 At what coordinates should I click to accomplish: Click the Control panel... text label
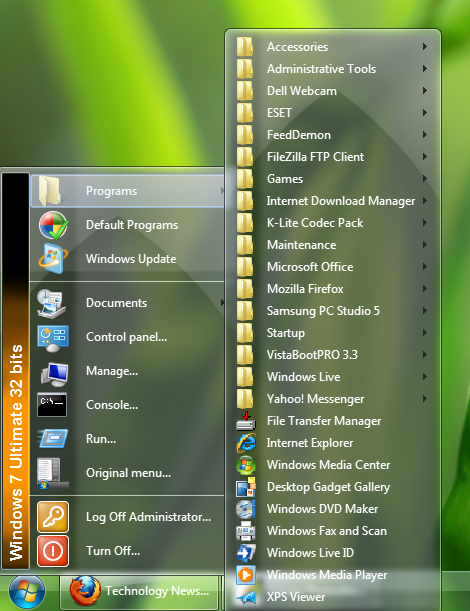[x=126, y=337]
